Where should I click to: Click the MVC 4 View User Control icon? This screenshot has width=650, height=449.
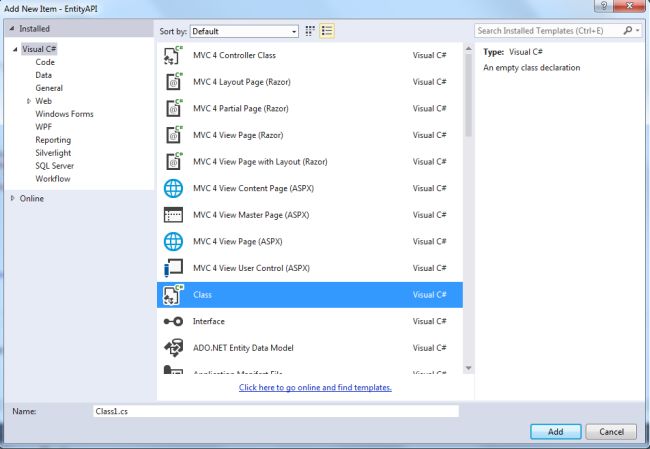pos(173,268)
